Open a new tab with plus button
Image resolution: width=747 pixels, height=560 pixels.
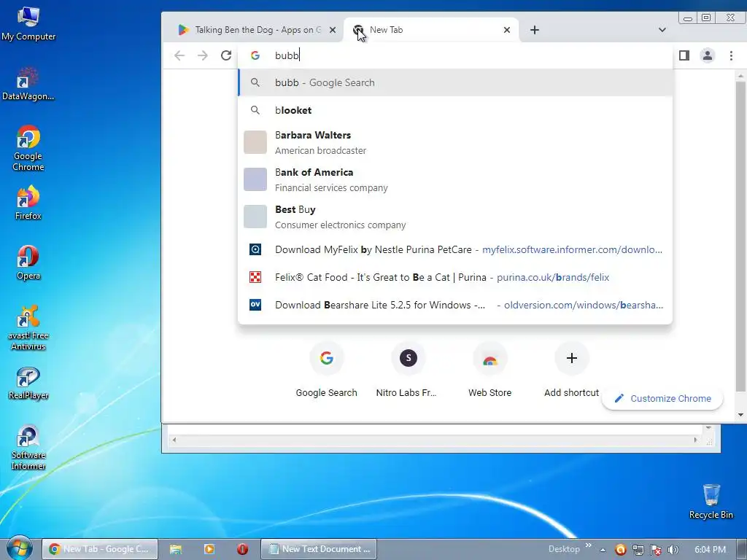pos(535,30)
